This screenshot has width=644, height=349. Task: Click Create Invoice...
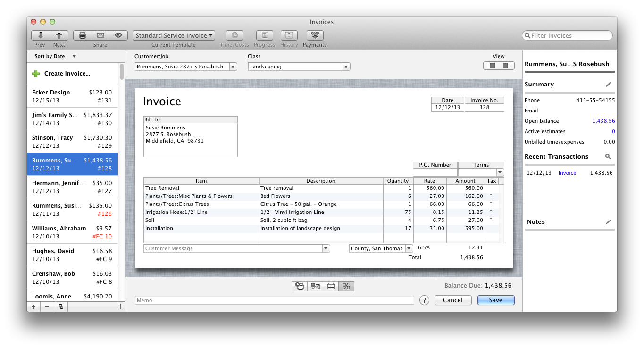(x=67, y=74)
